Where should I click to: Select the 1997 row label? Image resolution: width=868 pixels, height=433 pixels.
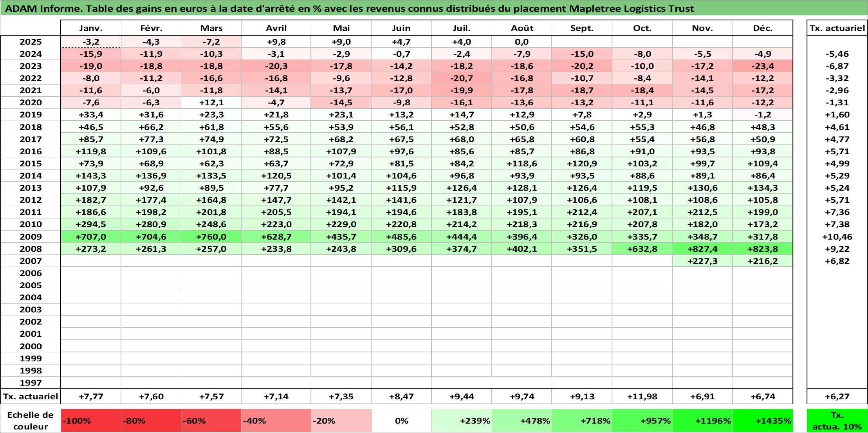tap(31, 382)
